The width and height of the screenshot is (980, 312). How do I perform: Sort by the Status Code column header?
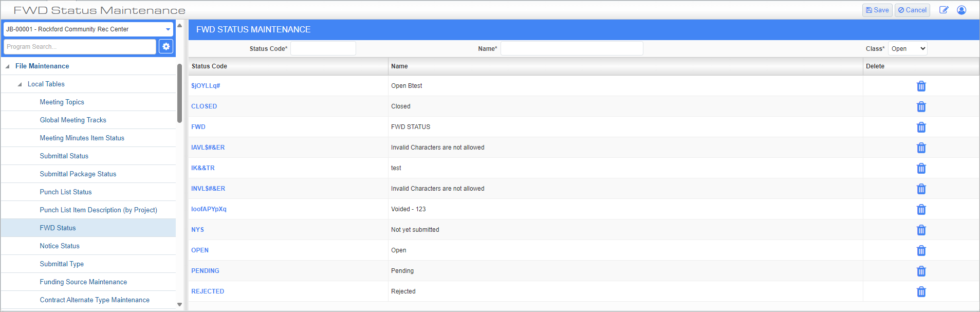pos(209,66)
